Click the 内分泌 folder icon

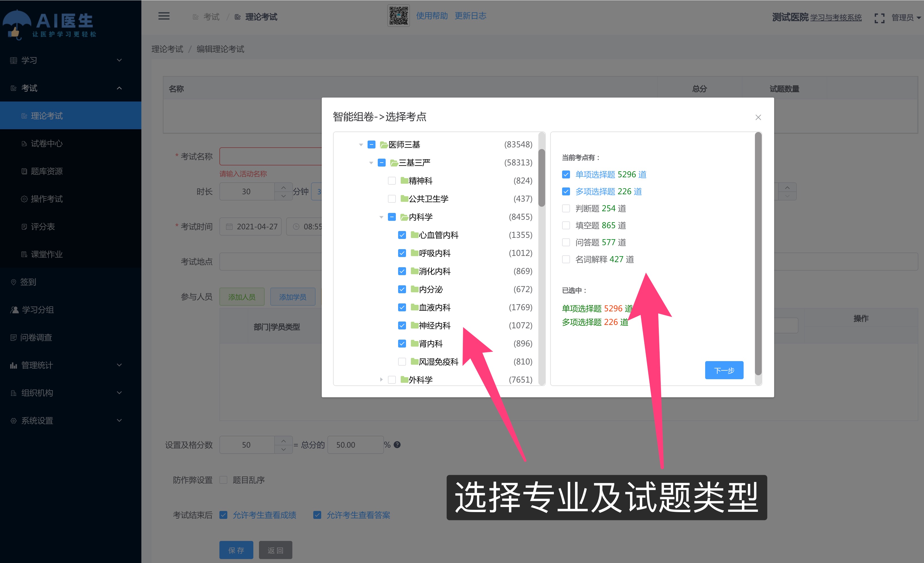point(414,289)
